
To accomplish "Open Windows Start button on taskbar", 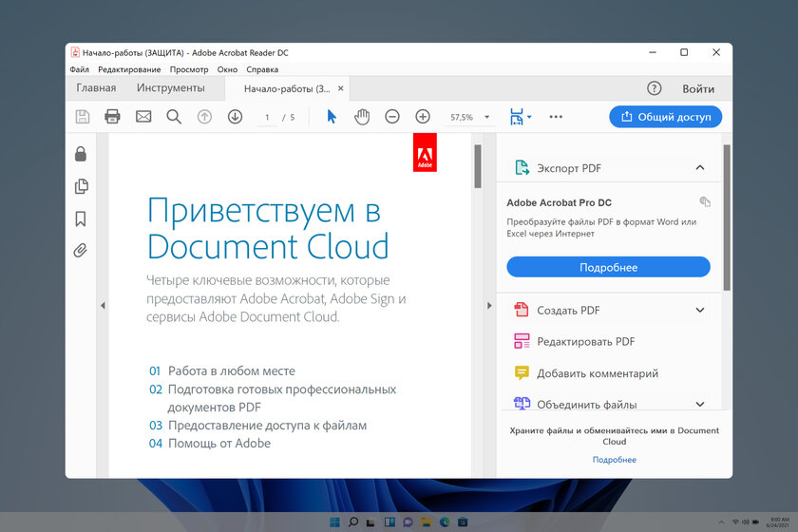I will [x=334, y=522].
